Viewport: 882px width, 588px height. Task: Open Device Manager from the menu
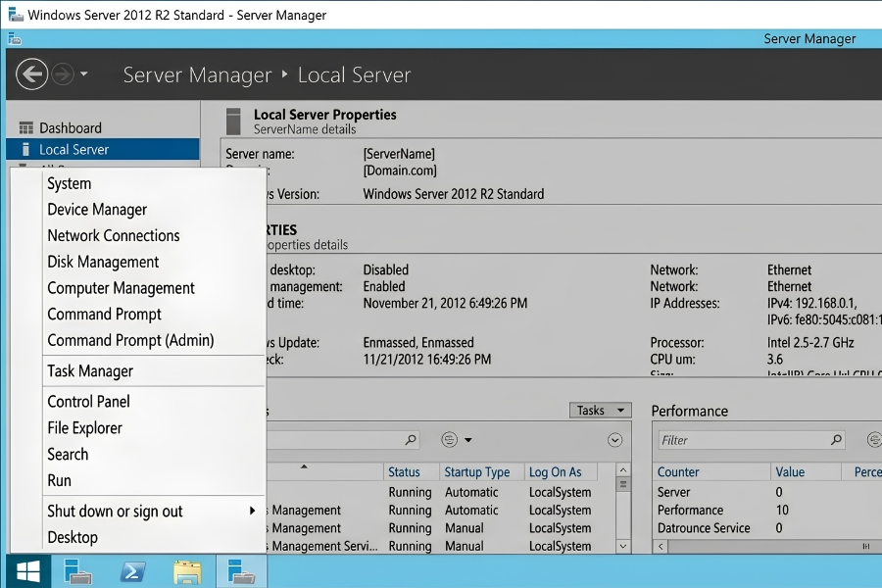pyautogui.click(x=97, y=210)
